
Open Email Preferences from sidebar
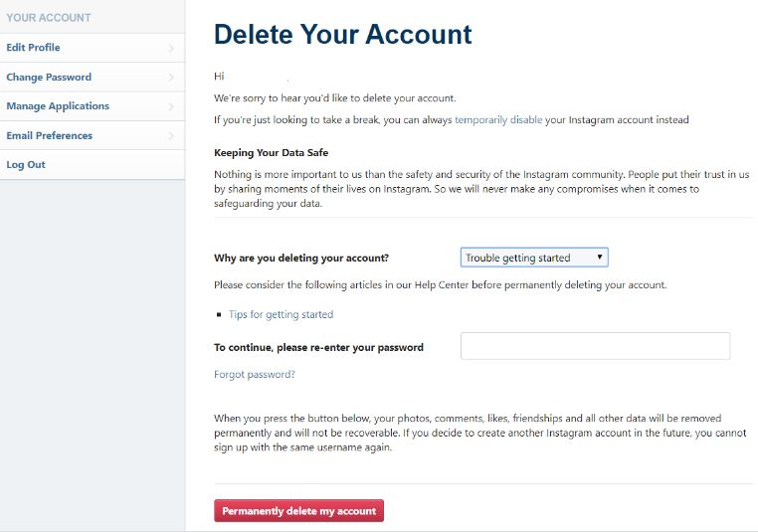point(50,135)
